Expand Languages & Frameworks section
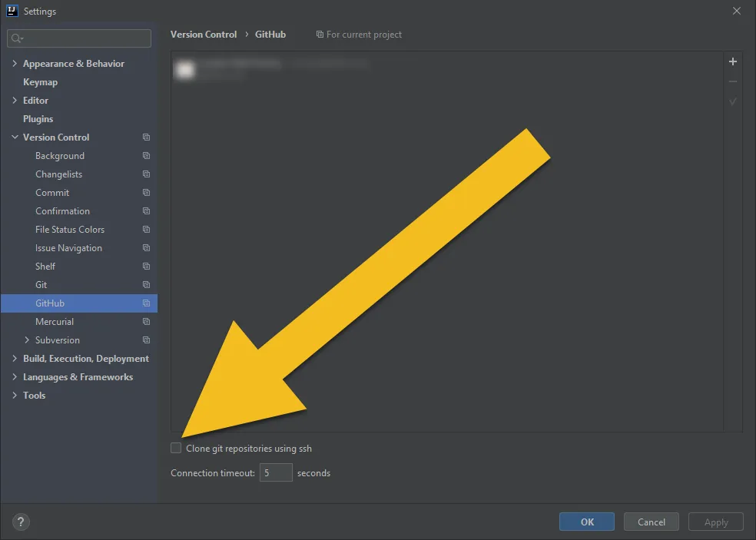Image resolution: width=756 pixels, height=540 pixels. tap(15, 377)
